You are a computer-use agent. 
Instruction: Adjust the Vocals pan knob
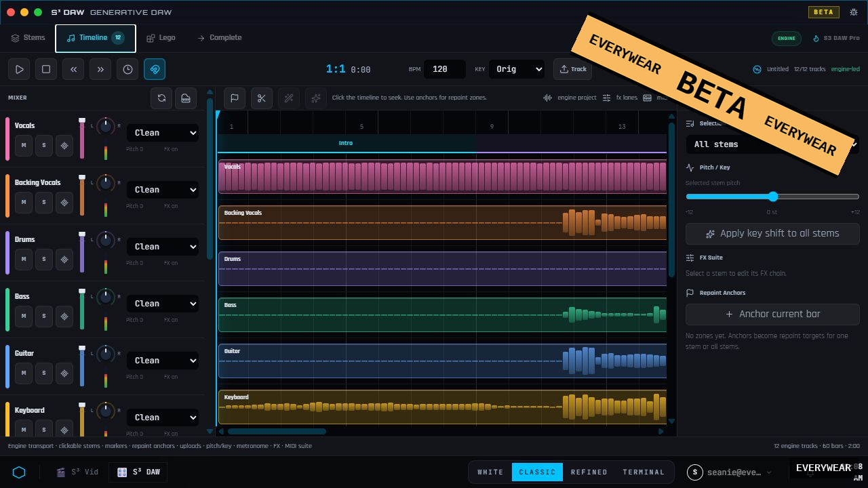pos(106,126)
